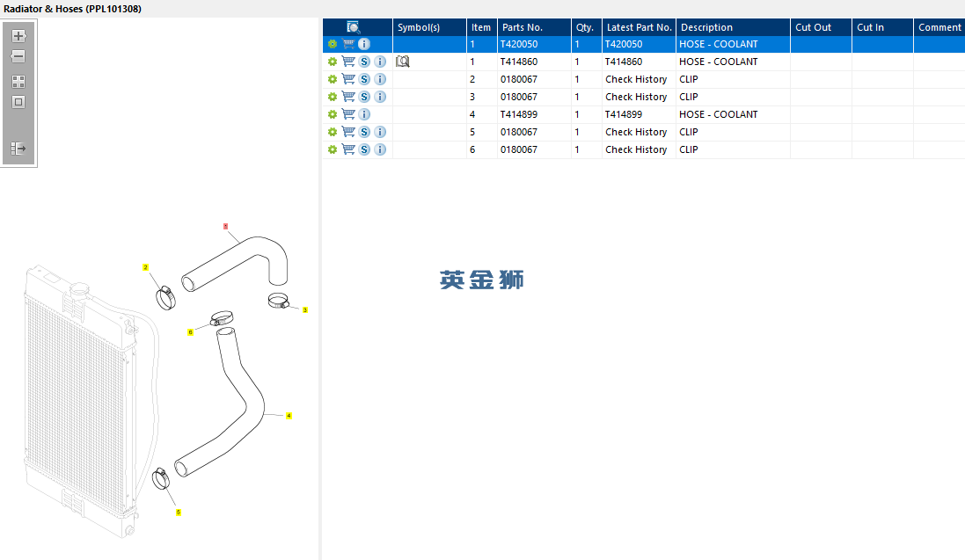The height and width of the screenshot is (560, 965).
Task: Click the Cut Out column header
Action: coord(821,27)
